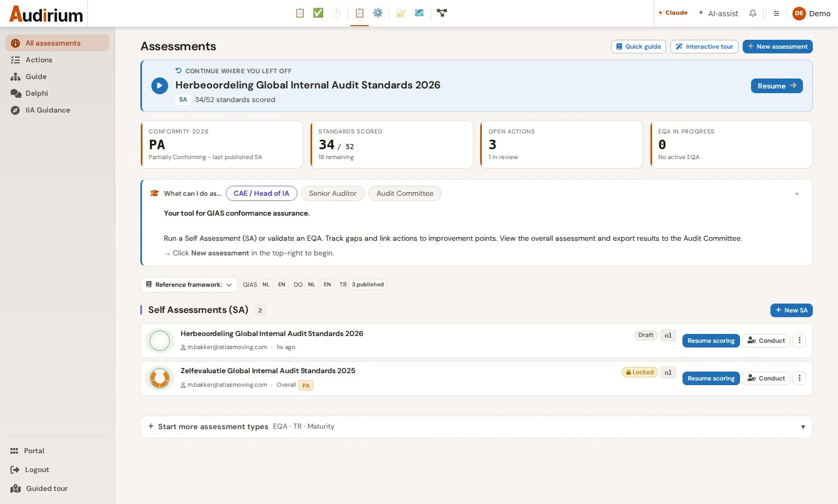
Task: Open the active clipboard module with orange underline
Action: [x=359, y=13]
